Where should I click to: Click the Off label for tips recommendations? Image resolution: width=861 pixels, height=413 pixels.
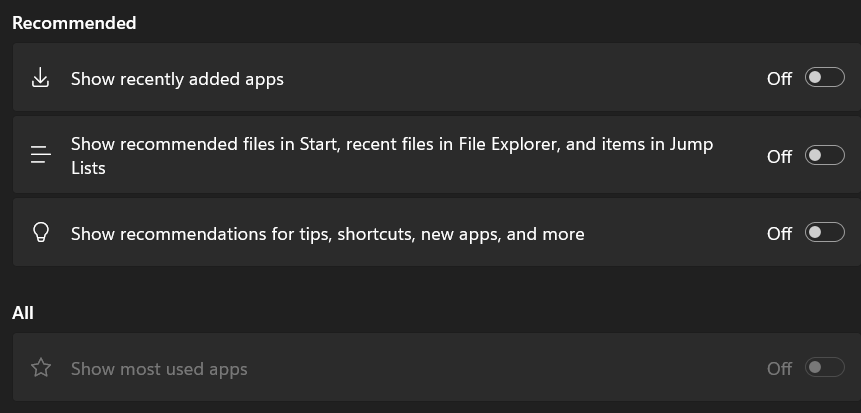(779, 234)
